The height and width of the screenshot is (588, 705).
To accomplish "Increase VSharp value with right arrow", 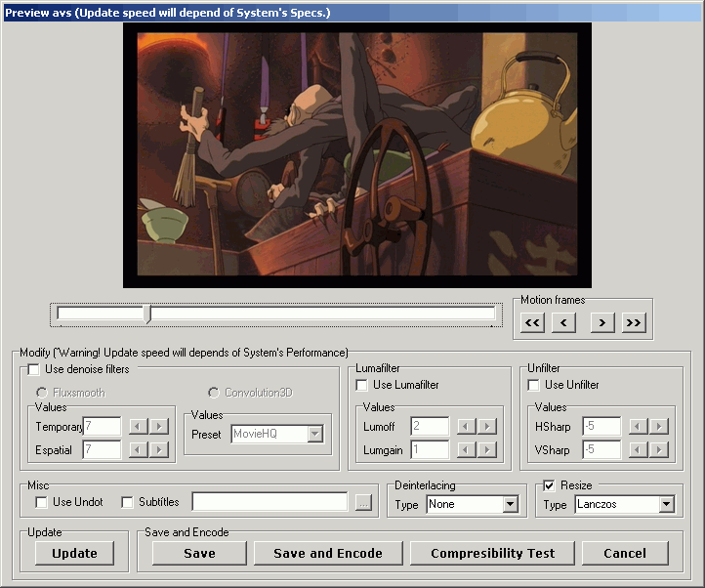I will pos(659,449).
